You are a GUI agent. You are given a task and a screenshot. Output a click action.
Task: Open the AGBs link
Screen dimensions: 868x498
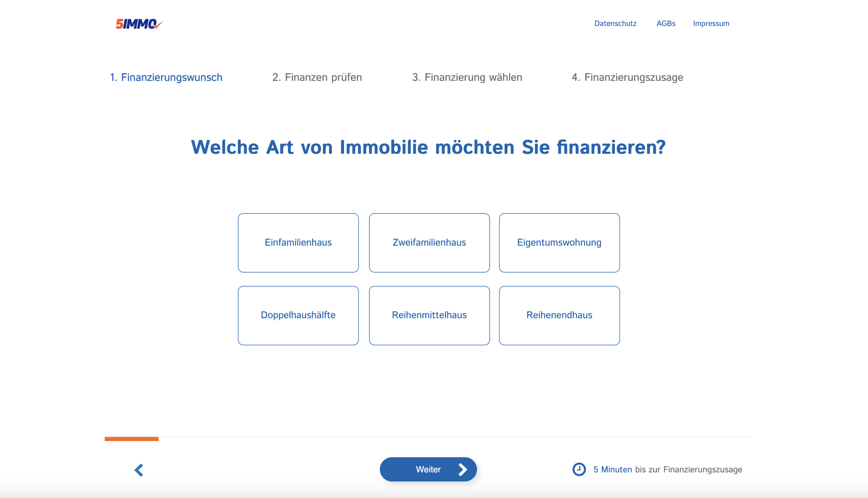(x=666, y=24)
